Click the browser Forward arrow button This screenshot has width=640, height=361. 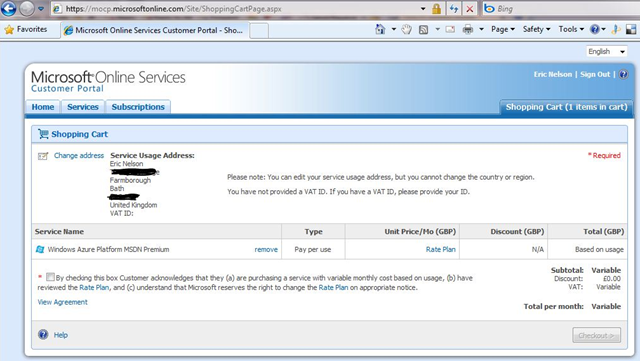coord(27,9)
